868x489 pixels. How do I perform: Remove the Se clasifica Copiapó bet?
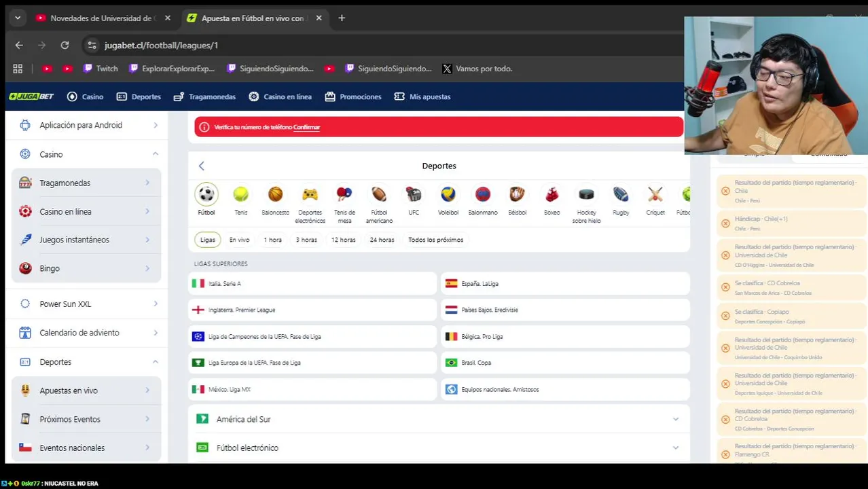click(x=725, y=316)
